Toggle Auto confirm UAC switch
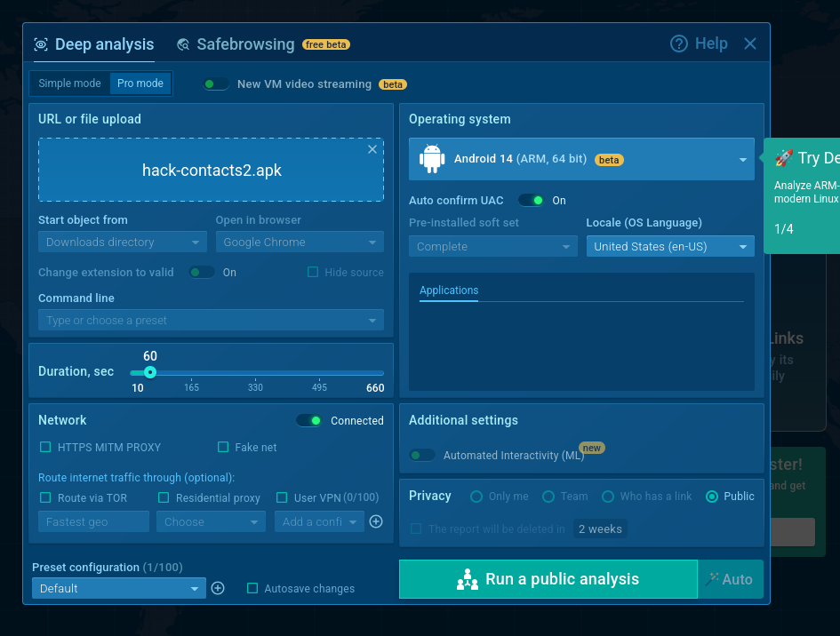The height and width of the screenshot is (636, 840). (532, 200)
